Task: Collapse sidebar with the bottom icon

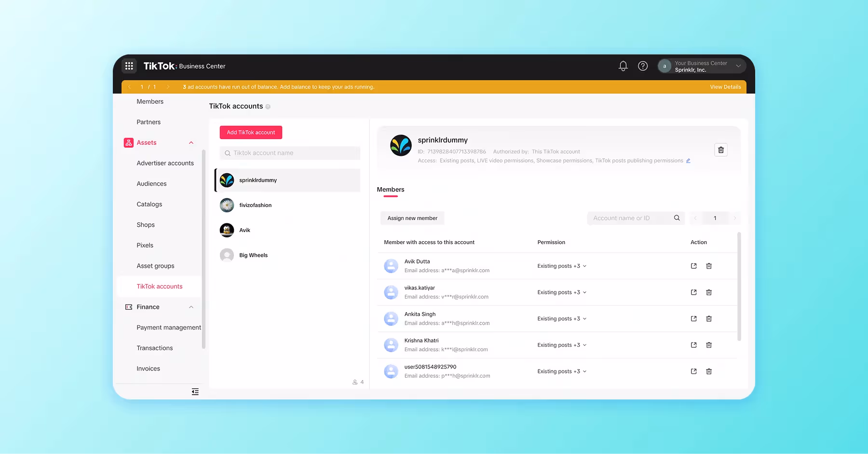Action: (195, 392)
